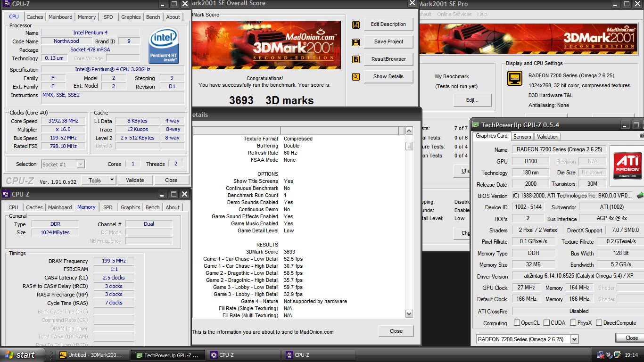Switch to Caches tab in the CPU-Z CPU window
Viewport: 644px width, 362px height.
click(x=35, y=17)
